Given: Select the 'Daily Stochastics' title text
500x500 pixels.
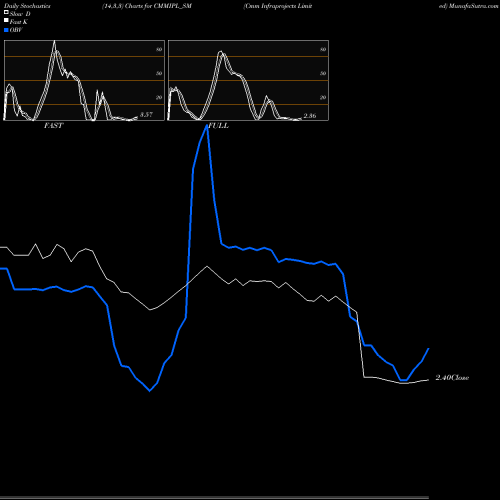Looking at the screenshot, I should 27,6.
